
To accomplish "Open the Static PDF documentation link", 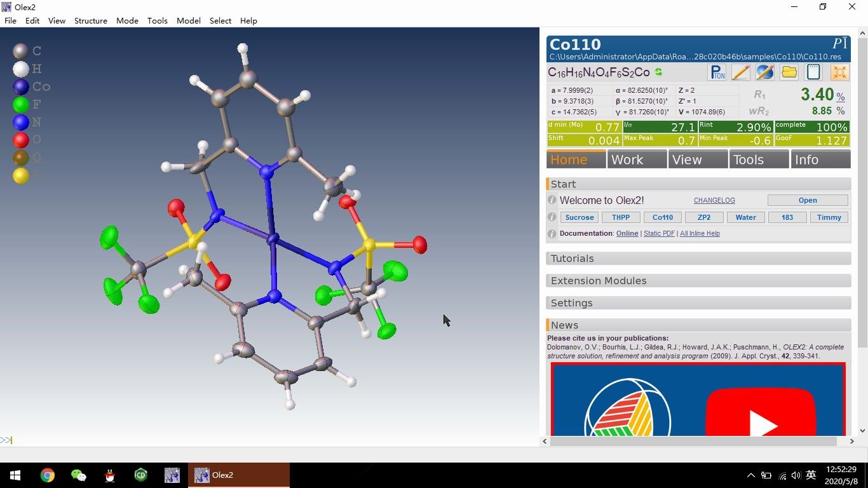I will point(659,234).
